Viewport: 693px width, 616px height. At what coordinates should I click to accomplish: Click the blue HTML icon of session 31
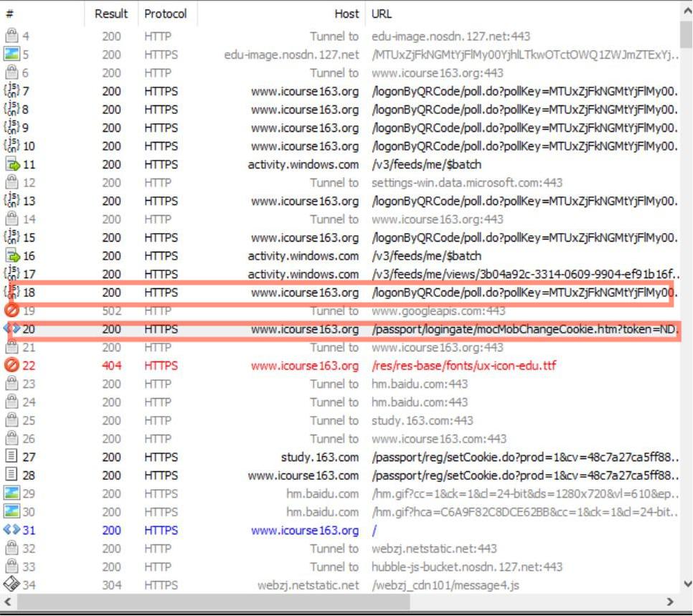click(x=11, y=529)
